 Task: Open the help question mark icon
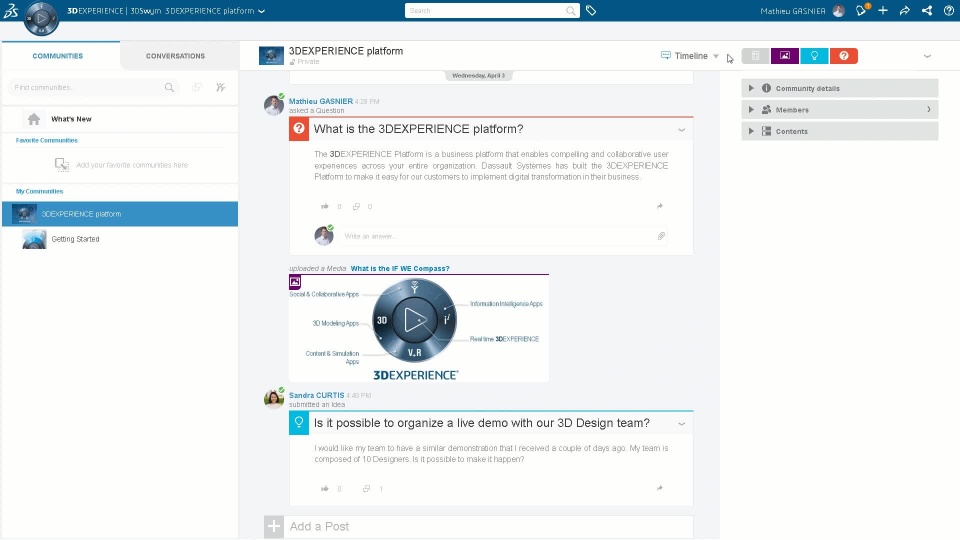[948, 10]
